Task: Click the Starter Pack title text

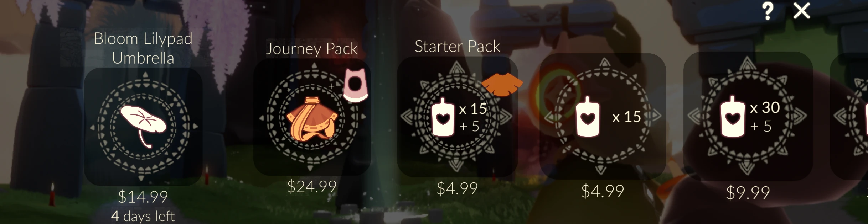Action: 458,46
